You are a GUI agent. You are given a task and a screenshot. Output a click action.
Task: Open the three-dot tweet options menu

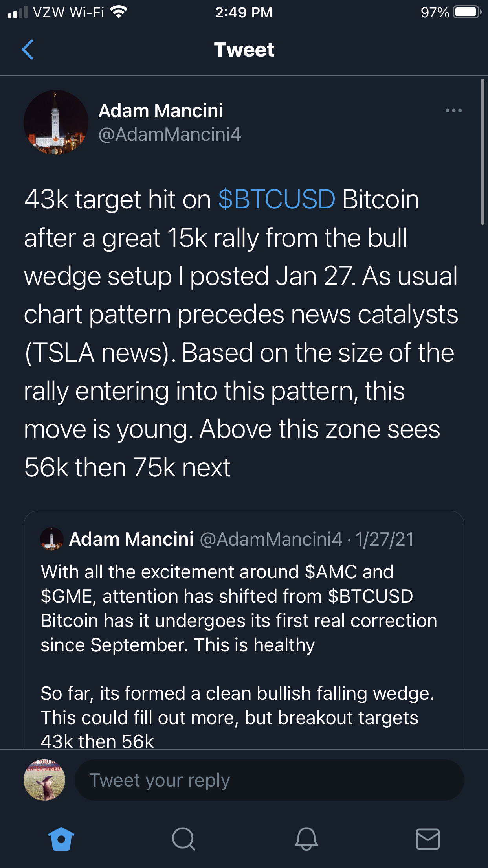(x=453, y=110)
